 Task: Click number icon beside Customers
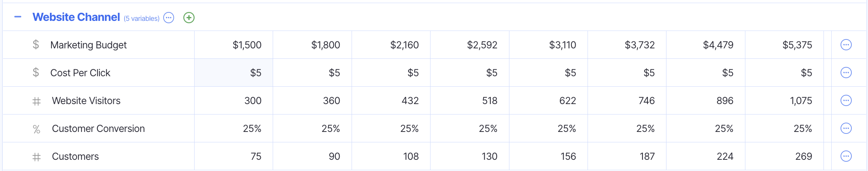point(36,157)
